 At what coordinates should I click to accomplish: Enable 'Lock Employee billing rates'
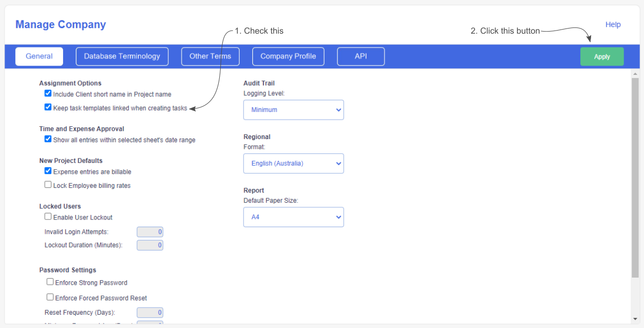[x=48, y=184]
